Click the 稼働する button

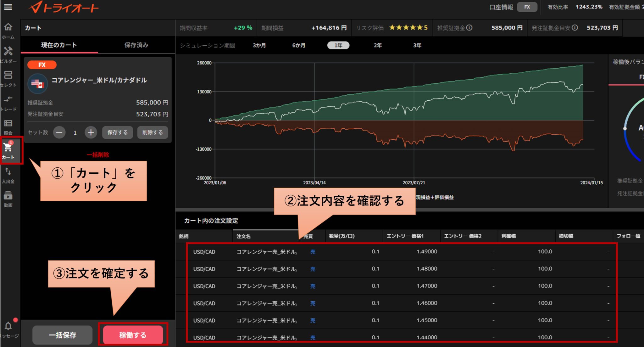tap(133, 335)
